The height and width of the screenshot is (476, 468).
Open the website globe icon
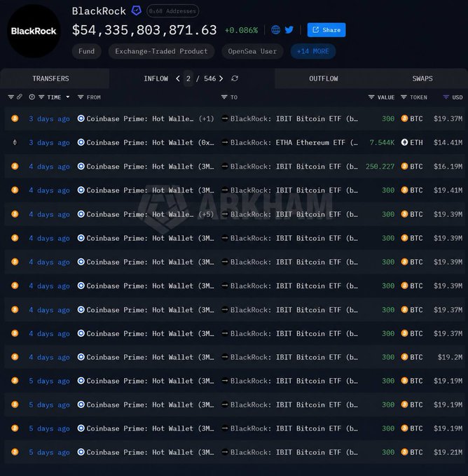[x=275, y=29]
